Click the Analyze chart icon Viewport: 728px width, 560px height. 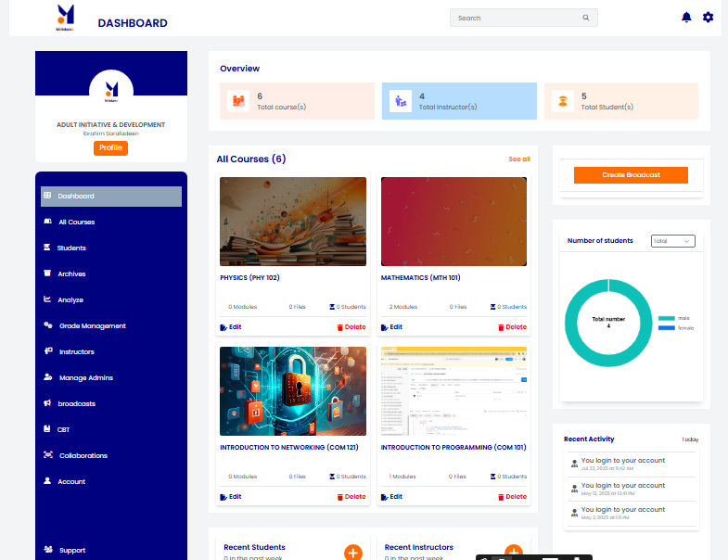[47, 299]
